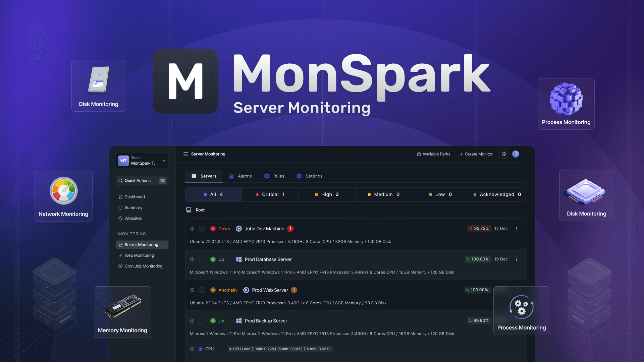Select Web Monitoring in the sidebar
644x362 pixels.
pos(139,255)
